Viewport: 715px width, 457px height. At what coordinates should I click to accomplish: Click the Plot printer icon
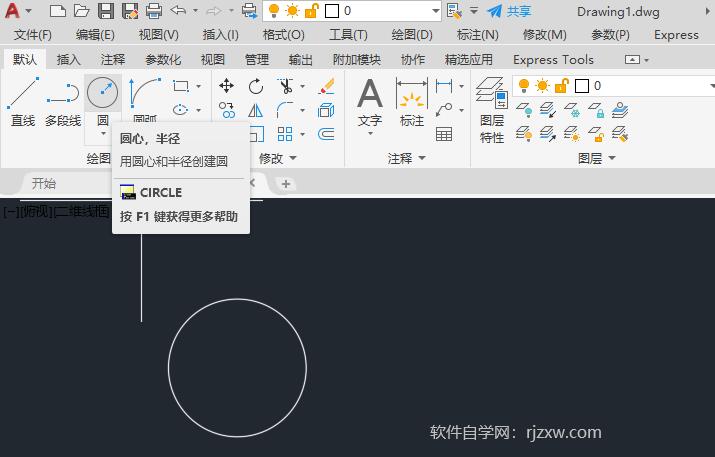[x=154, y=10]
